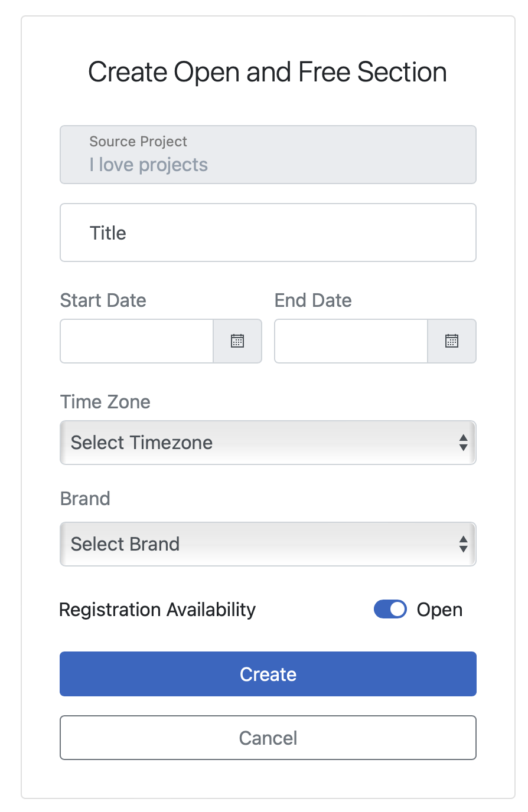528x812 pixels.
Task: Click into the Start Date text box
Action: pyautogui.click(x=137, y=341)
